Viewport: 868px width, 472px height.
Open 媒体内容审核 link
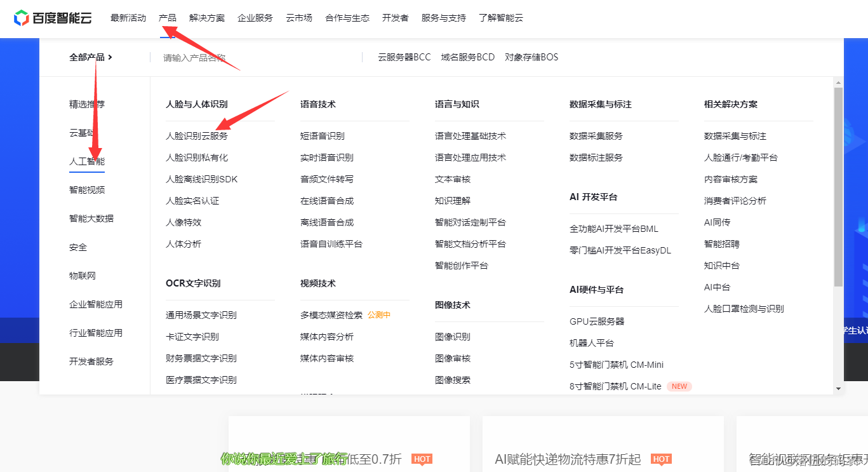point(327,358)
